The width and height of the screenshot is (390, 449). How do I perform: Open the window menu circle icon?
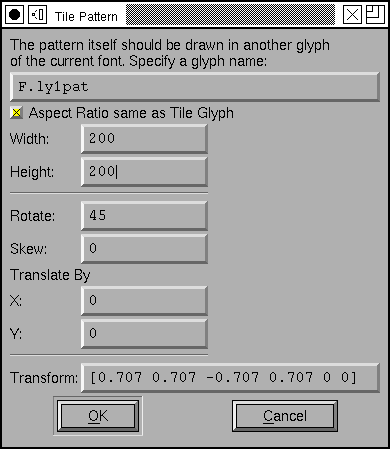coord(14,15)
